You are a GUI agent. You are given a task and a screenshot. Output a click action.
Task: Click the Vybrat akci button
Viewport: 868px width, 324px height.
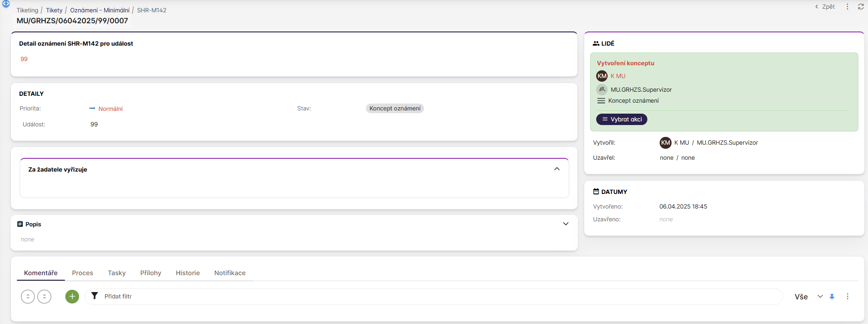coord(621,119)
